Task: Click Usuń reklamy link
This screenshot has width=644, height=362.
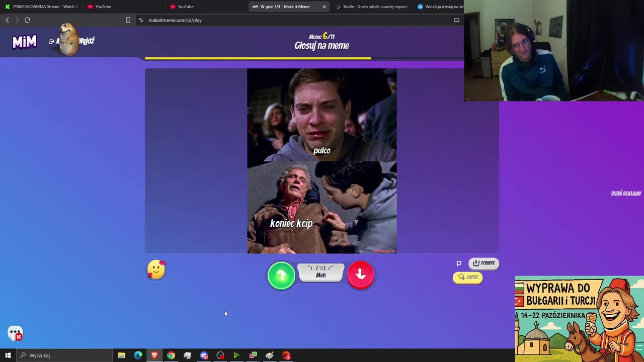Action: [626, 194]
